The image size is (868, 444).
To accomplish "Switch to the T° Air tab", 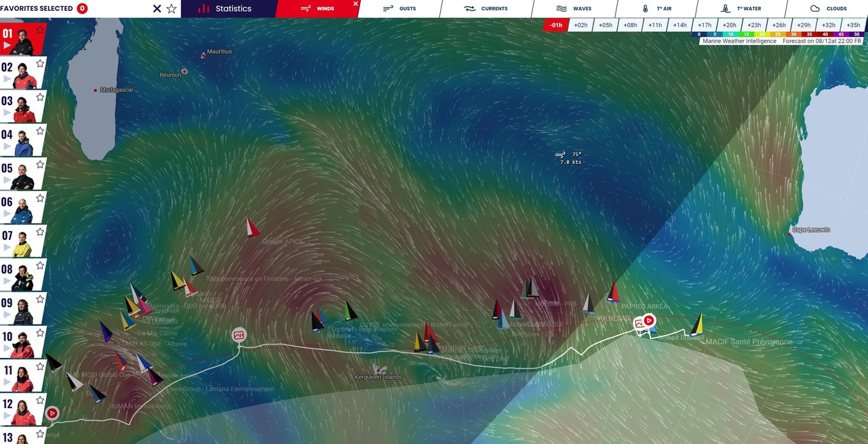I will (656, 9).
